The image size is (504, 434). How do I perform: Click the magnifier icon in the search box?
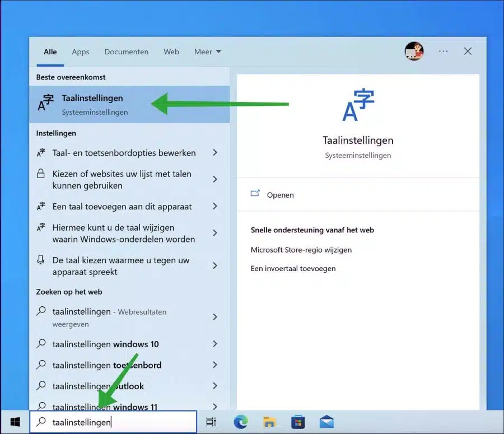[41, 421]
